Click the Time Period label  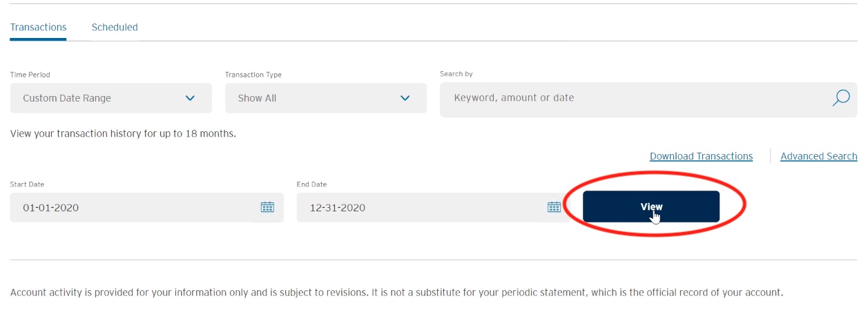30,75
